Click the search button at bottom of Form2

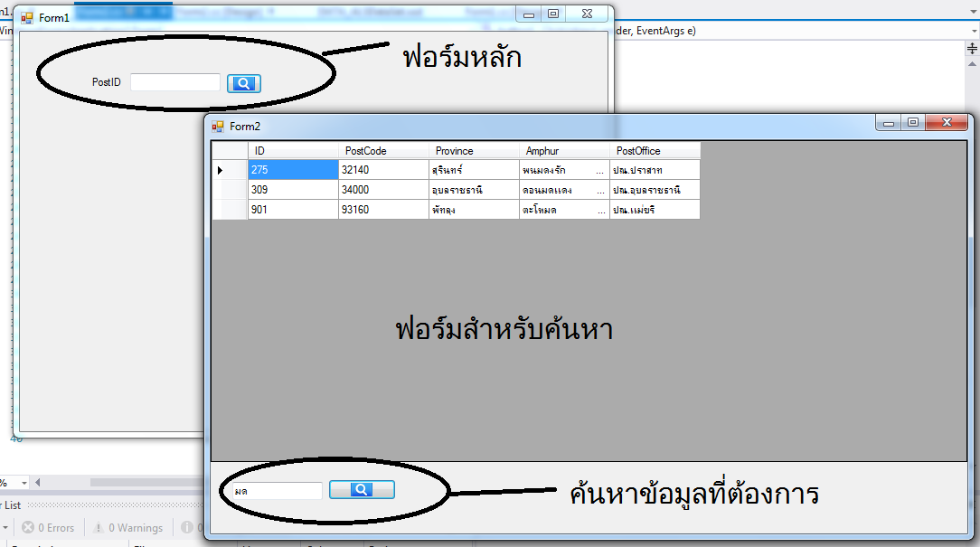pyautogui.click(x=362, y=489)
